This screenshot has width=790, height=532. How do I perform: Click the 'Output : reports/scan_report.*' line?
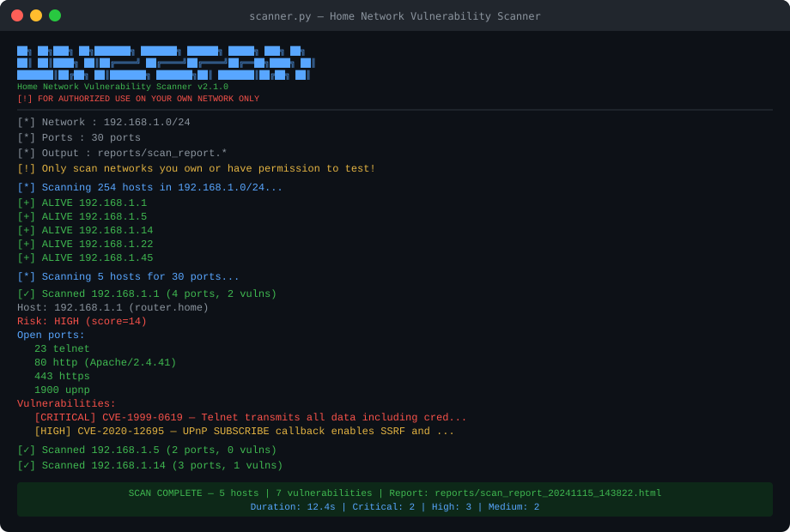pyautogui.click(x=122, y=153)
